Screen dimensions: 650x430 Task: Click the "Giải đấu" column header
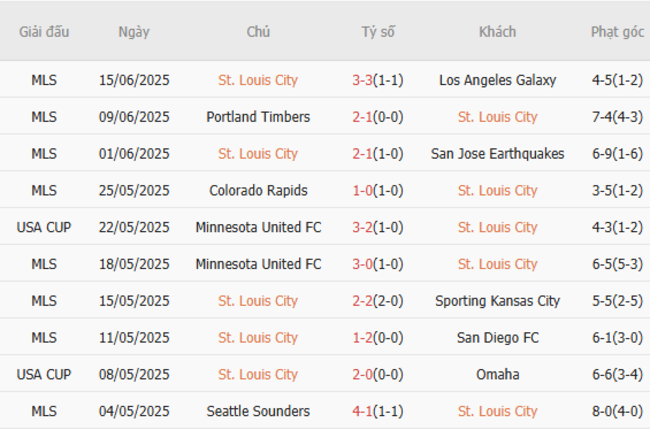pyautogui.click(x=44, y=32)
